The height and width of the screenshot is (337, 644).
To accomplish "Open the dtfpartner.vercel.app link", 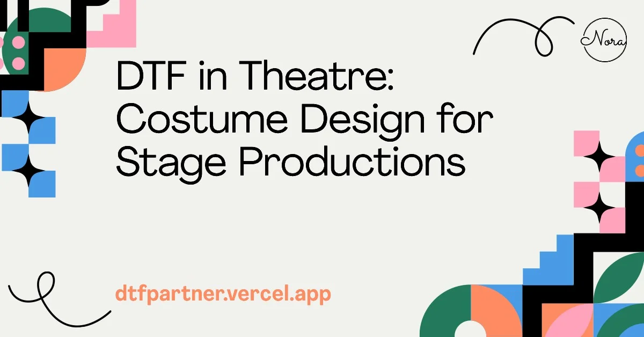I will [223, 294].
